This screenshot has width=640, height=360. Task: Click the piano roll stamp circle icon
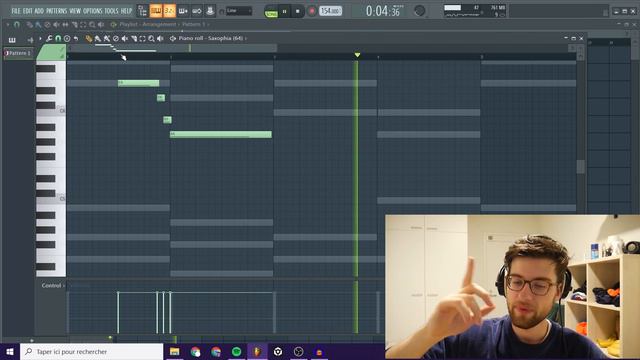pyautogui.click(x=67, y=38)
